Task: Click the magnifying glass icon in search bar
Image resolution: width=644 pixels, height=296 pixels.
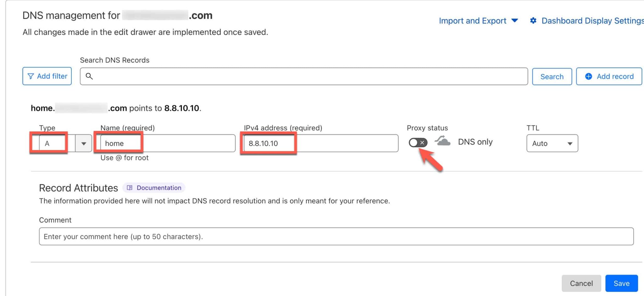Action: point(89,76)
